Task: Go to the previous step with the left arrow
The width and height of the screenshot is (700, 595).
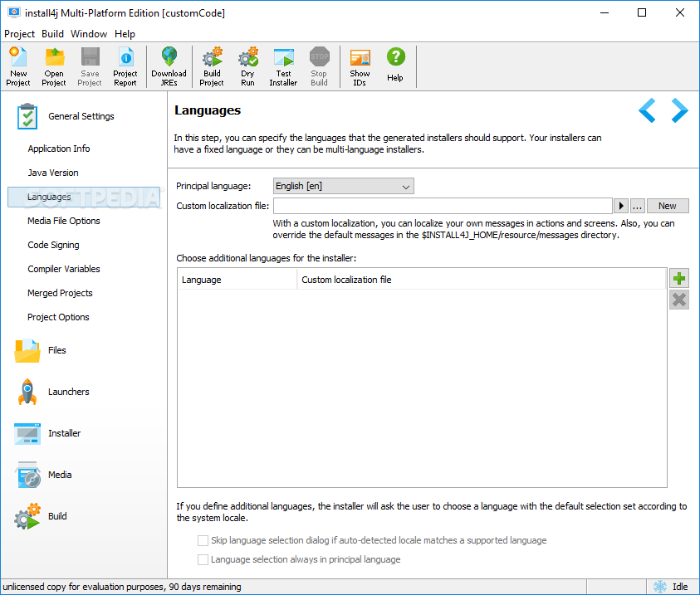Action: (x=648, y=110)
